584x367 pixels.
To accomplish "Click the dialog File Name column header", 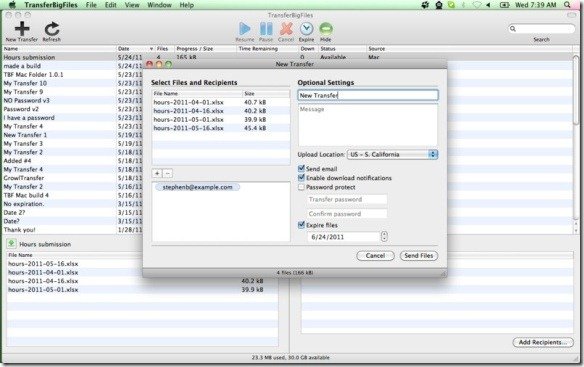I will pos(197,94).
